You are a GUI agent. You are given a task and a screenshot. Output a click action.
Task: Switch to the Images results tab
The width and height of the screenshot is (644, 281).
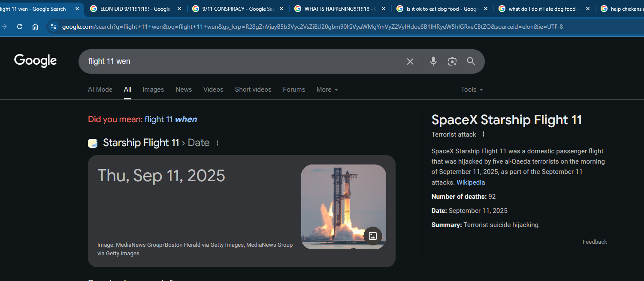click(153, 90)
